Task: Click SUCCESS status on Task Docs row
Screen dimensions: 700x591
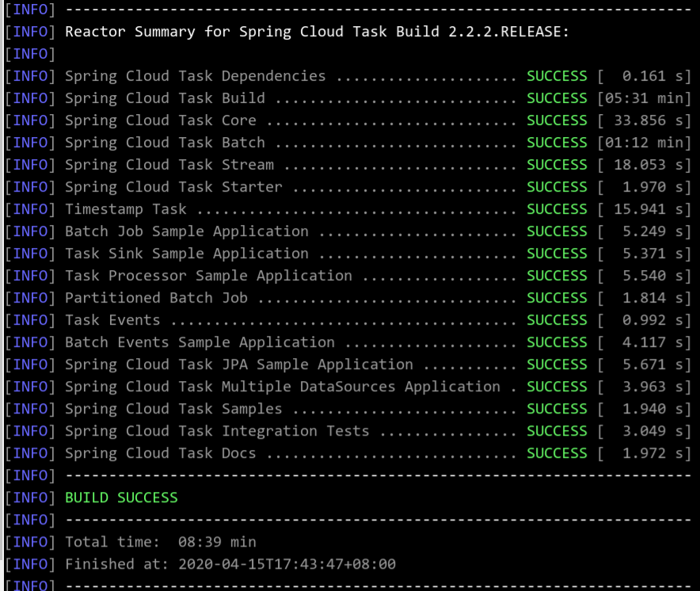Action: click(557, 453)
